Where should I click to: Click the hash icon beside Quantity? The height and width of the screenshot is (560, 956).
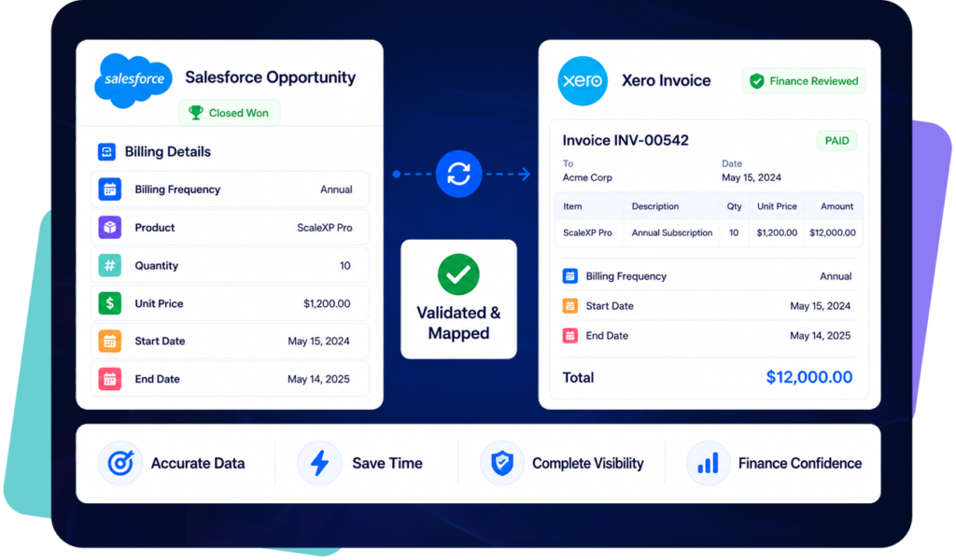click(110, 266)
